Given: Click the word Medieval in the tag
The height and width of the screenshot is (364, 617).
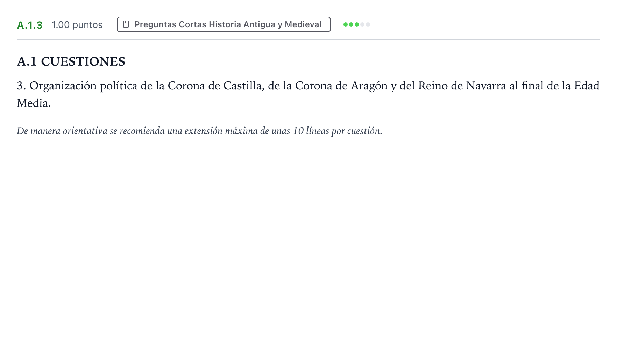Looking at the screenshot, I should click(303, 24).
